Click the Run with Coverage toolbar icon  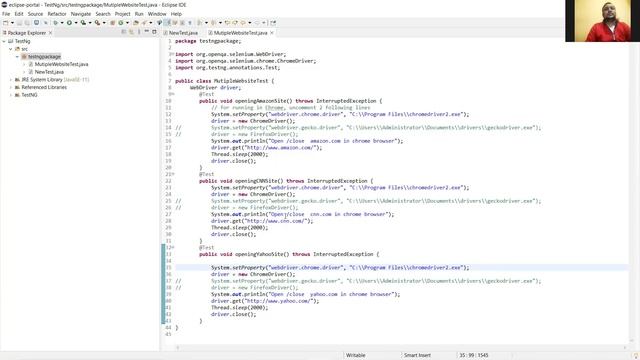(x=83, y=23)
